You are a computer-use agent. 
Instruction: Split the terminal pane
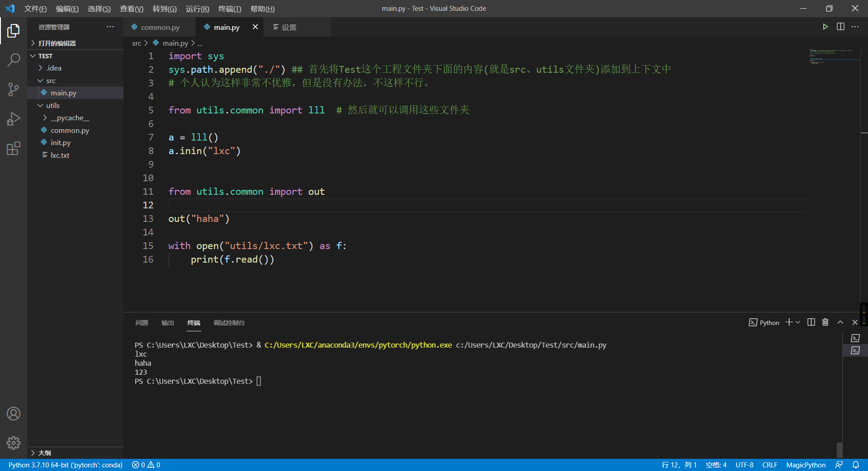click(811, 322)
